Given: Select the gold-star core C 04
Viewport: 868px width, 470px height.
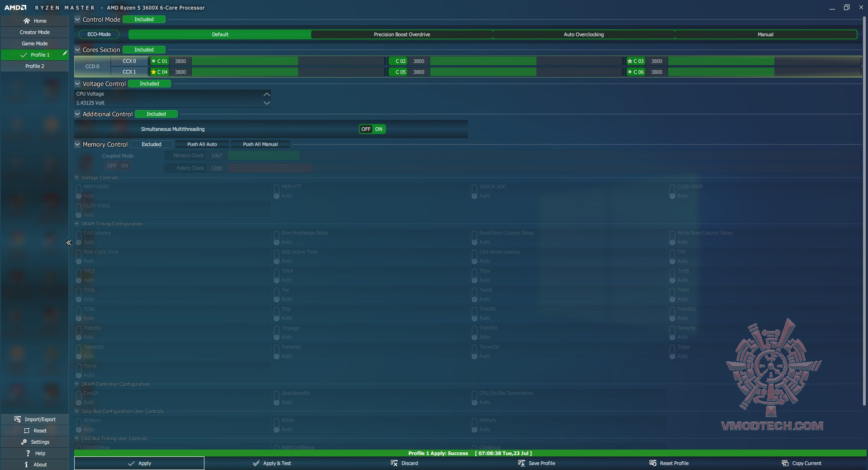Looking at the screenshot, I should (x=159, y=72).
